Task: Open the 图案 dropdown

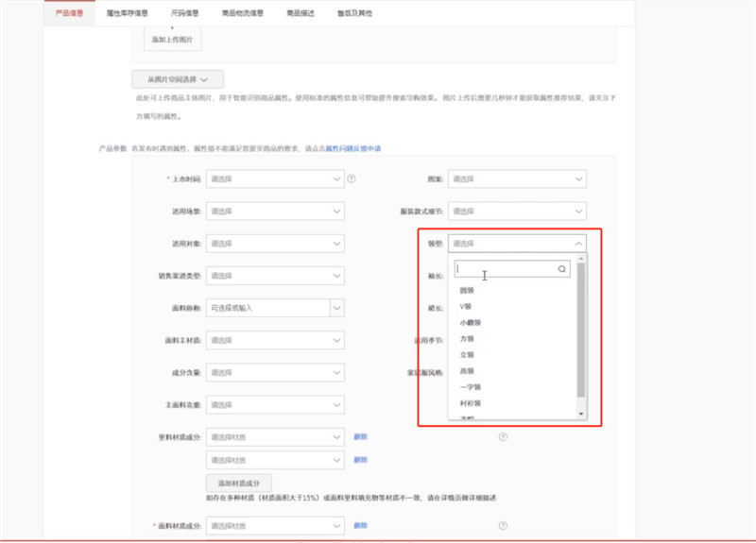Action: (517, 178)
